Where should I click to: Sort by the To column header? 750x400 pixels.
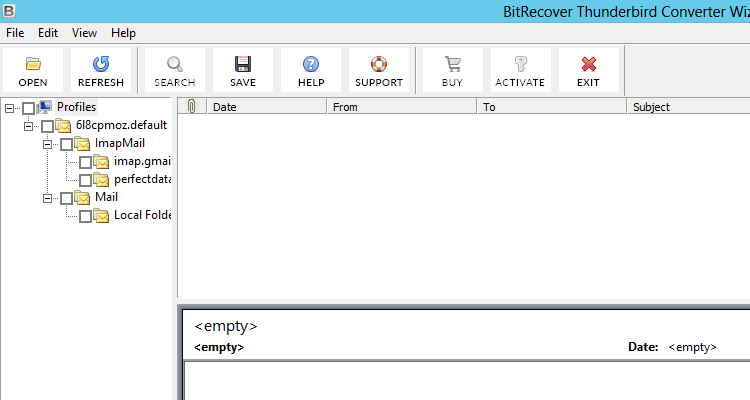pos(552,106)
